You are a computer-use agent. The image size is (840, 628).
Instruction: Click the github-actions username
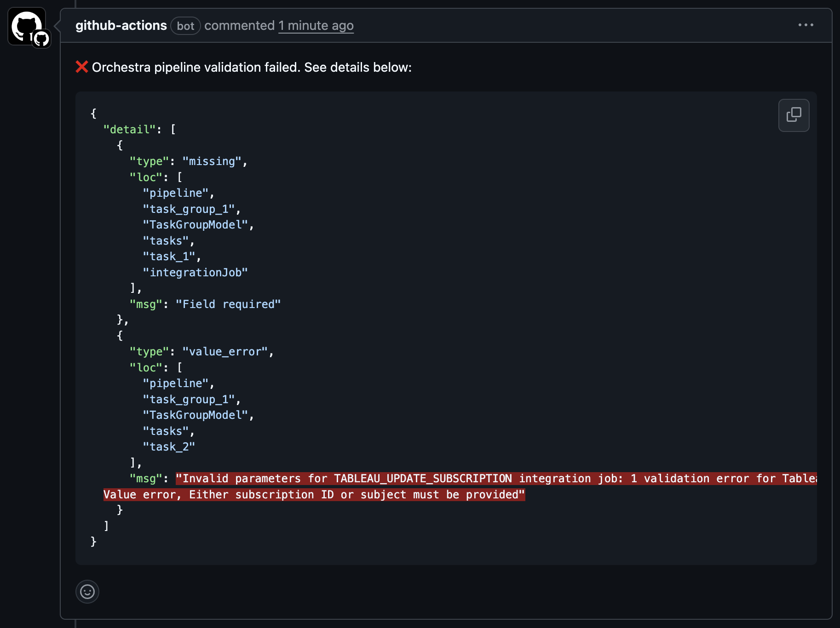121,25
